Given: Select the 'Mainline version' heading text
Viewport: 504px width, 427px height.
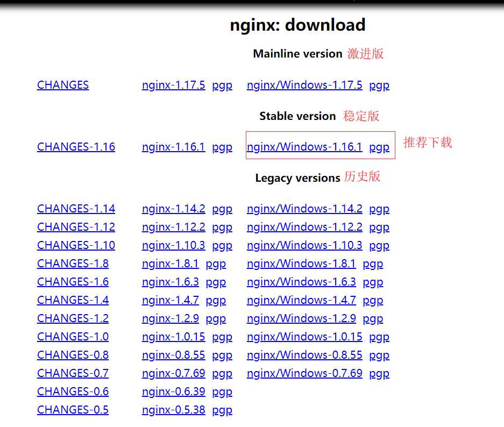Looking at the screenshot, I should [297, 54].
